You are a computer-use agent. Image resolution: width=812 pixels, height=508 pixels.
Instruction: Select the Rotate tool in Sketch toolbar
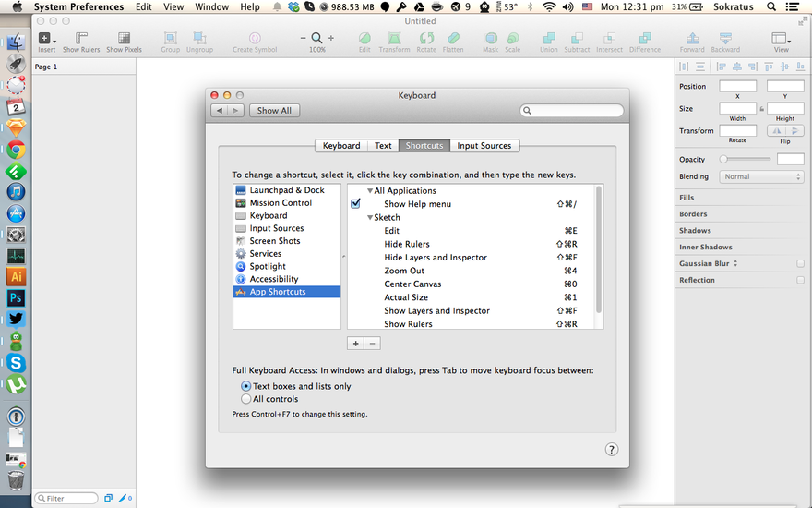[x=426, y=42]
